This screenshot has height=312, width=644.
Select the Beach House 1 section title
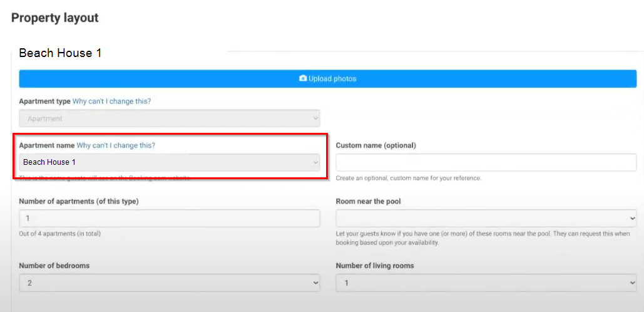pyautogui.click(x=60, y=53)
